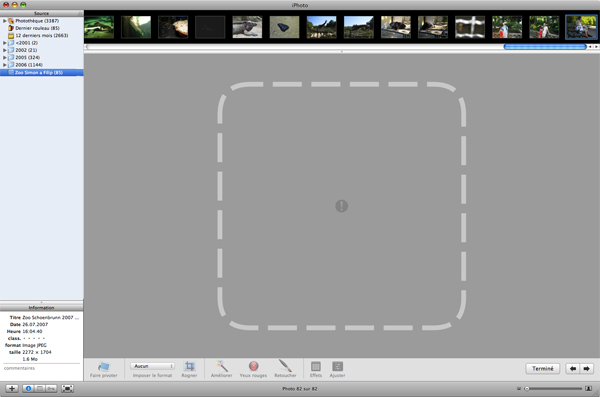
Task: Add a new album with plus button
Action: [x=12, y=389]
